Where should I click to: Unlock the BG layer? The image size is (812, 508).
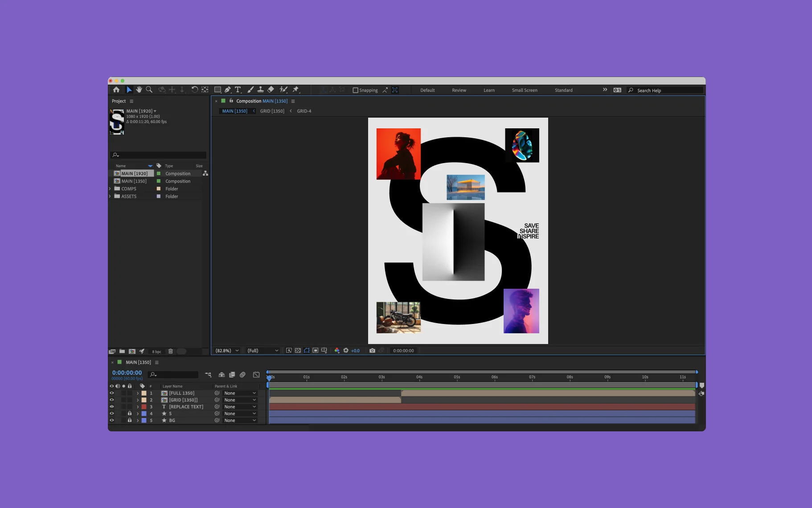130,420
